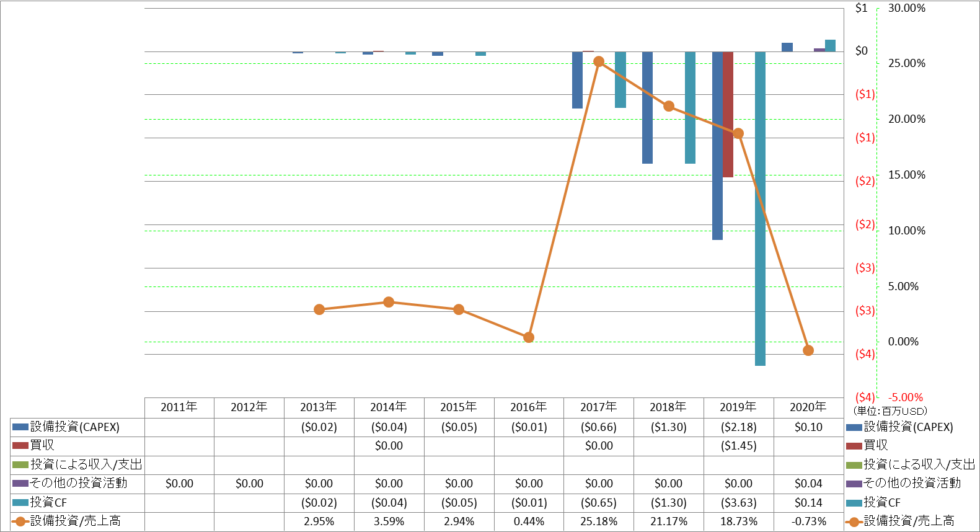Click the 2019 orange line data point
The image size is (980, 532).
(738, 133)
